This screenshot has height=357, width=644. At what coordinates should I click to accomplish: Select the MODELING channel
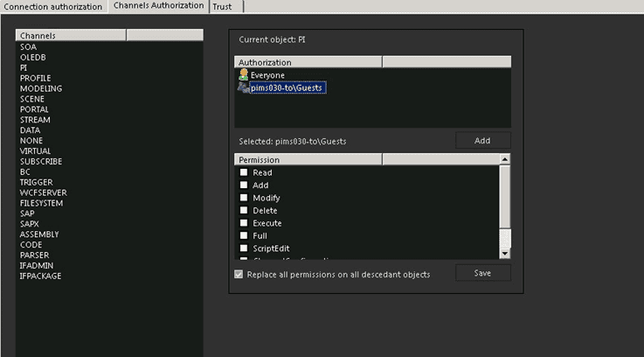41,88
